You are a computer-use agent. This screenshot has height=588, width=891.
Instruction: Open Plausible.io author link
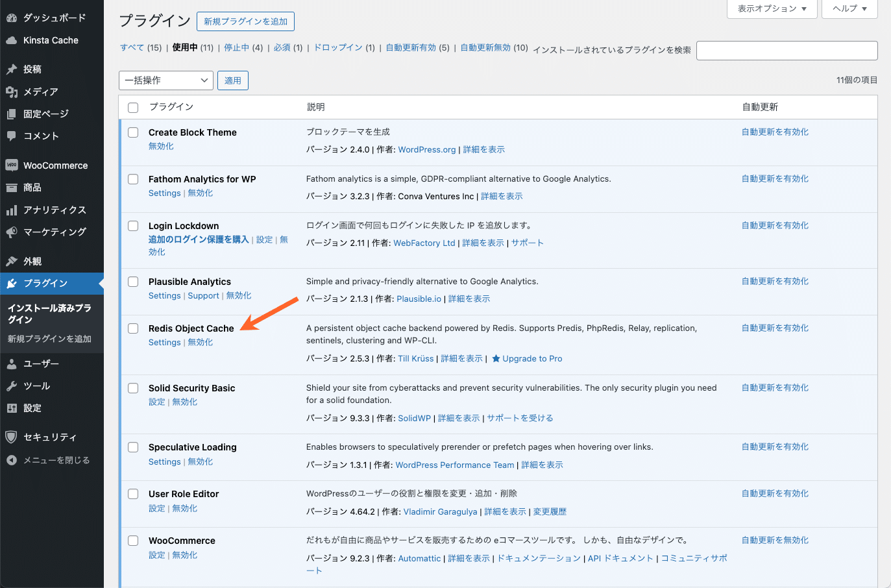[x=419, y=299]
